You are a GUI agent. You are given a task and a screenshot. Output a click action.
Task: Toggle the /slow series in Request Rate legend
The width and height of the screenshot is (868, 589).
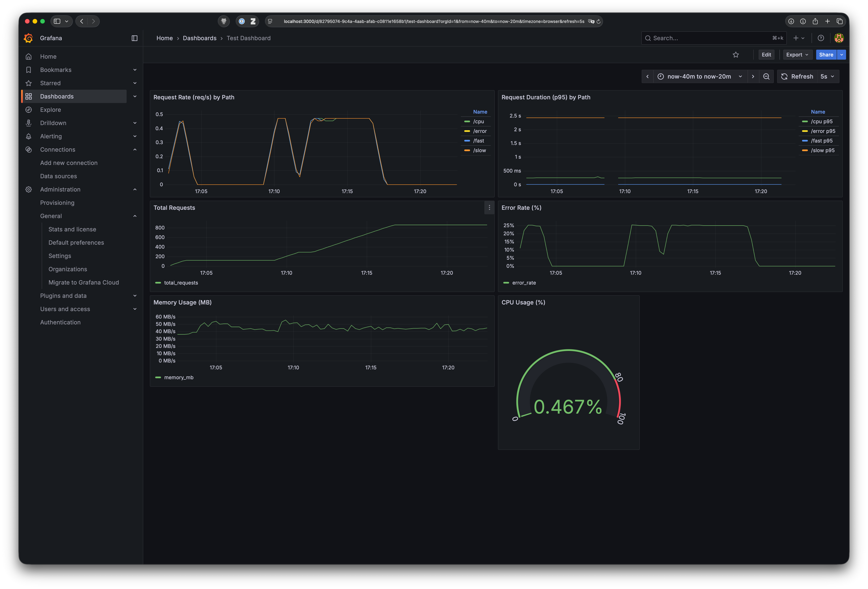coord(479,150)
